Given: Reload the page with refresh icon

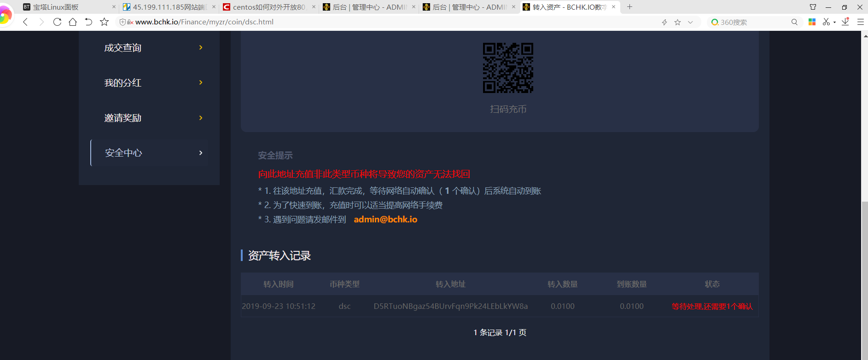Looking at the screenshot, I should click(x=57, y=22).
